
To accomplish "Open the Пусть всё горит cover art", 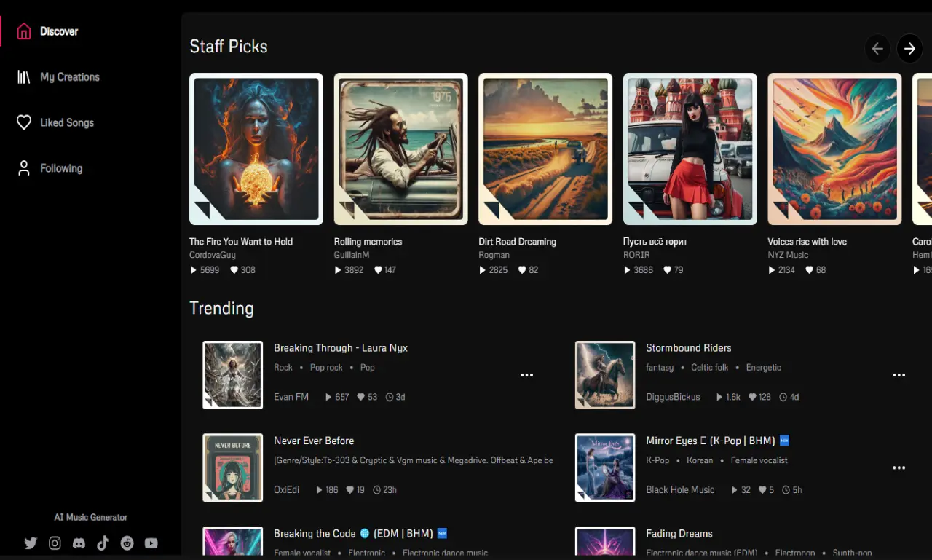I will [x=690, y=149].
